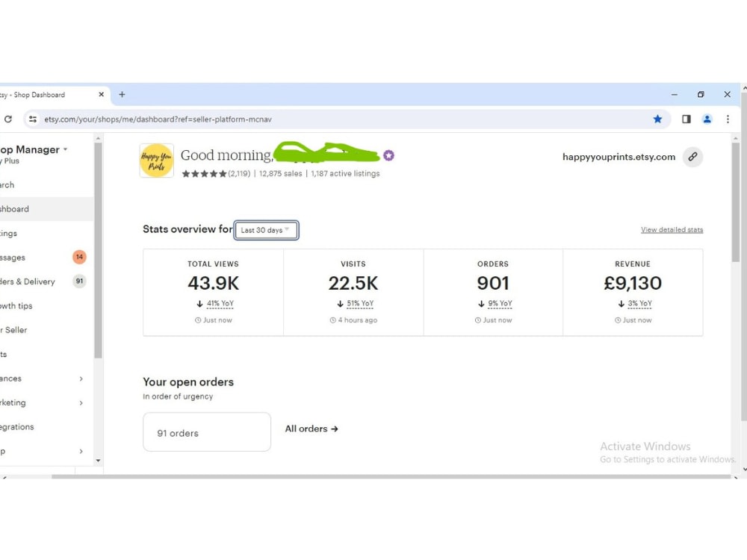Click sidebar scroll up arrow
This screenshot has height=560, width=747.
98,138
